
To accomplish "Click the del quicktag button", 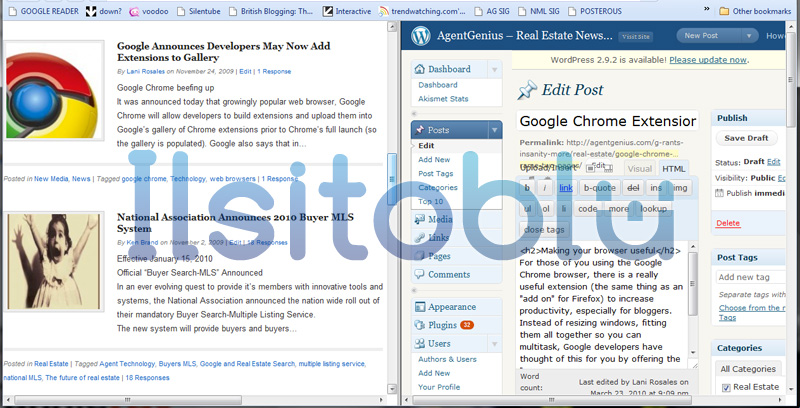I will click(x=633, y=188).
